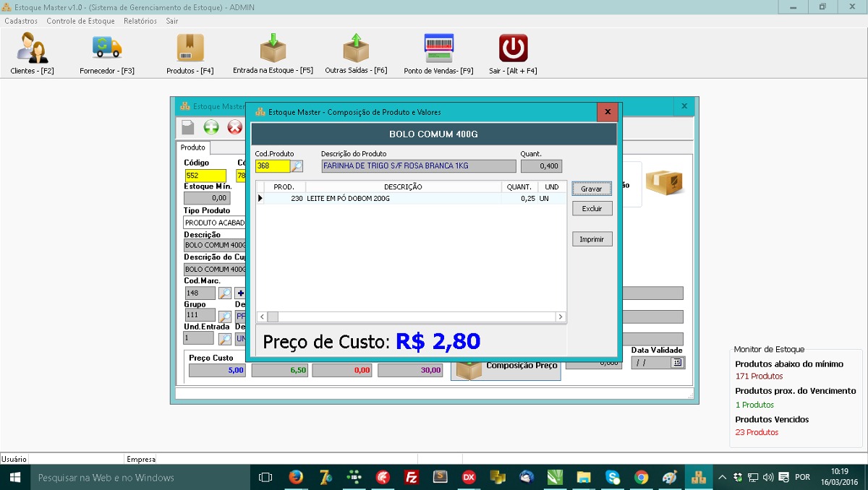Click the volume icon in system tray
The image size is (868, 490).
(x=769, y=477)
